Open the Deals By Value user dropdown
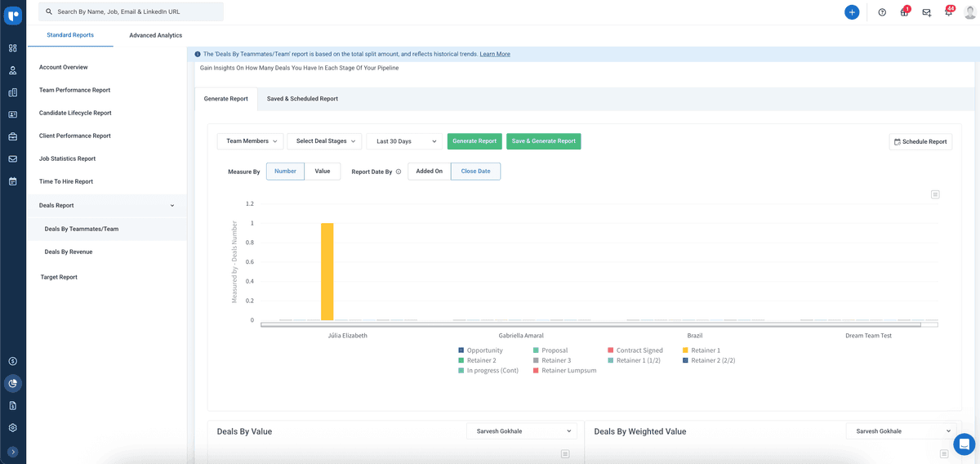 coord(521,431)
